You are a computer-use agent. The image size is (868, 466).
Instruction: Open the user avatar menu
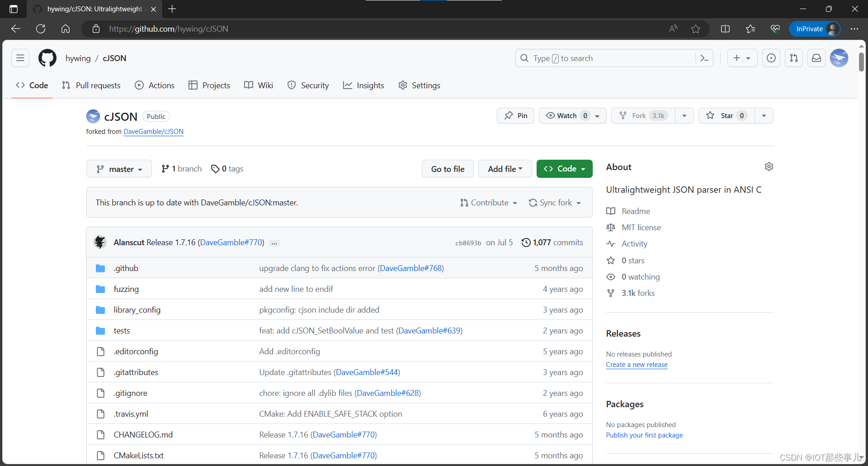(x=839, y=58)
